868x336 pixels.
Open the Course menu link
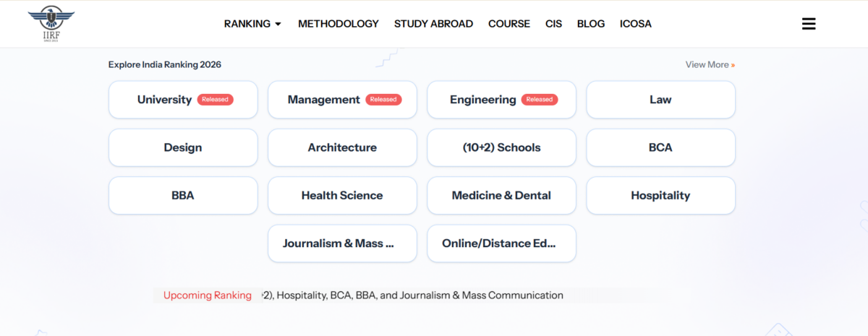(x=509, y=24)
